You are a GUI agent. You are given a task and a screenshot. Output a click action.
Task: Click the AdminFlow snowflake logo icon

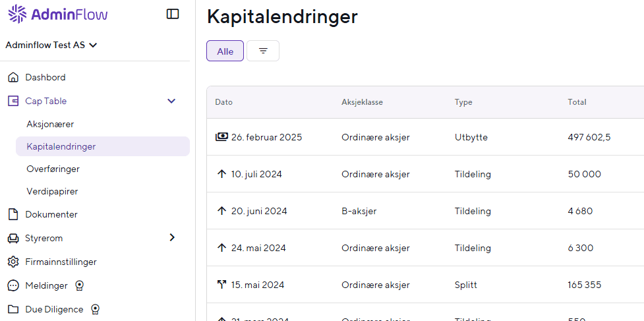coord(17,14)
